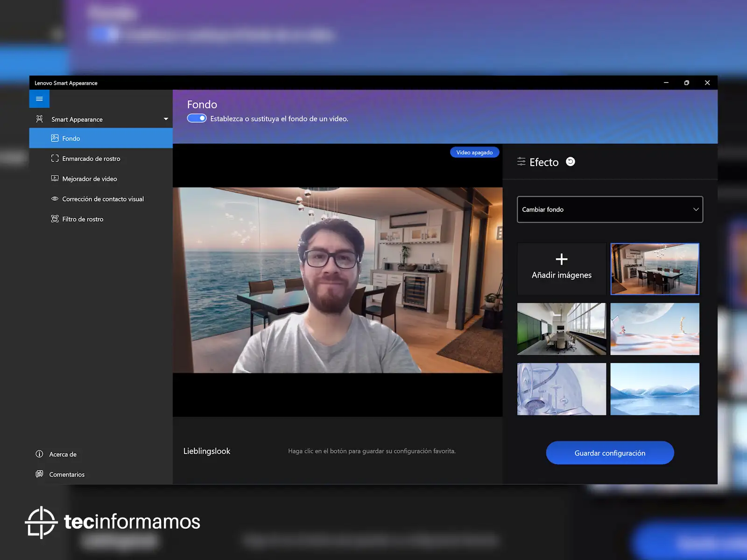The width and height of the screenshot is (747, 560).
Task: Click the hamburger menu icon
Action: (x=39, y=99)
